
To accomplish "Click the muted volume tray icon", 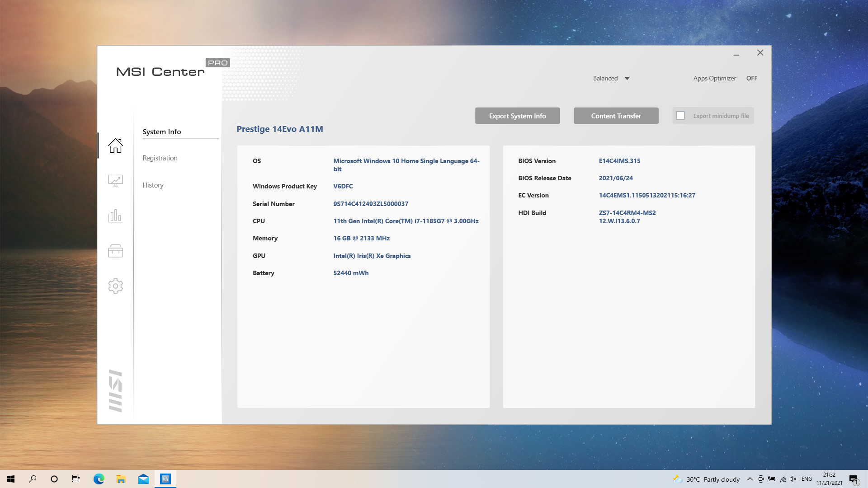I will pos(793,479).
